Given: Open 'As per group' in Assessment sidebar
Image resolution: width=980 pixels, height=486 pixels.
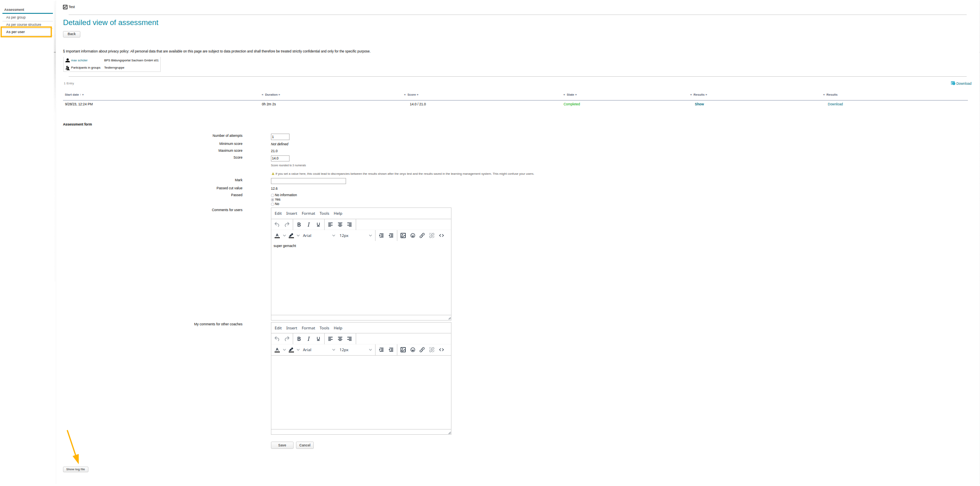Looking at the screenshot, I should 16,17.
